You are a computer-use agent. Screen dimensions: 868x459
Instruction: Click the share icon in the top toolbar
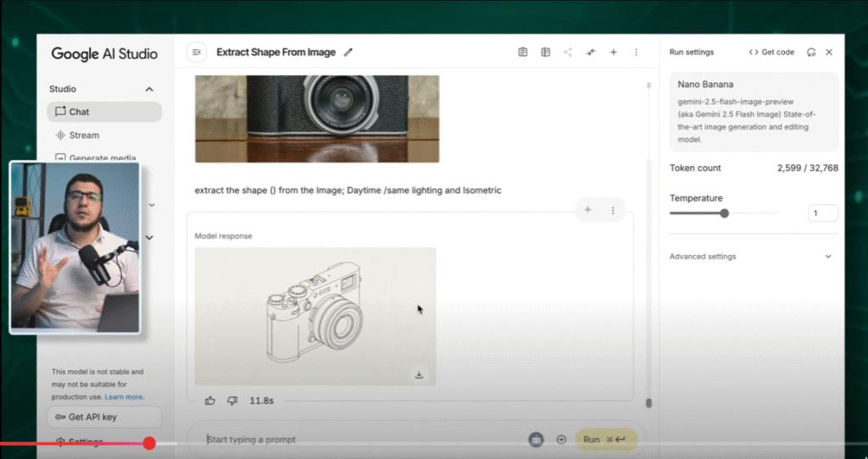(568, 53)
